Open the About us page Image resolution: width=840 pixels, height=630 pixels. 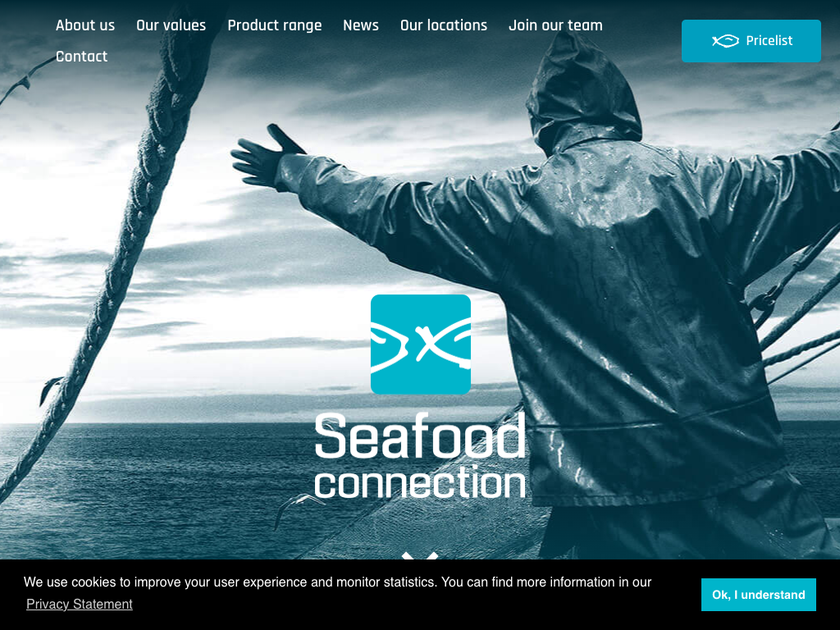(x=85, y=25)
